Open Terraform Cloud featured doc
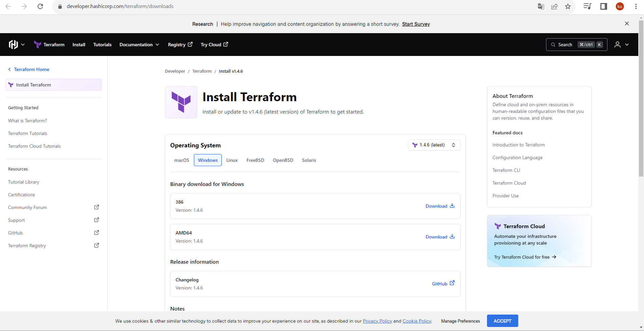This screenshot has height=331, width=644. pyautogui.click(x=509, y=183)
